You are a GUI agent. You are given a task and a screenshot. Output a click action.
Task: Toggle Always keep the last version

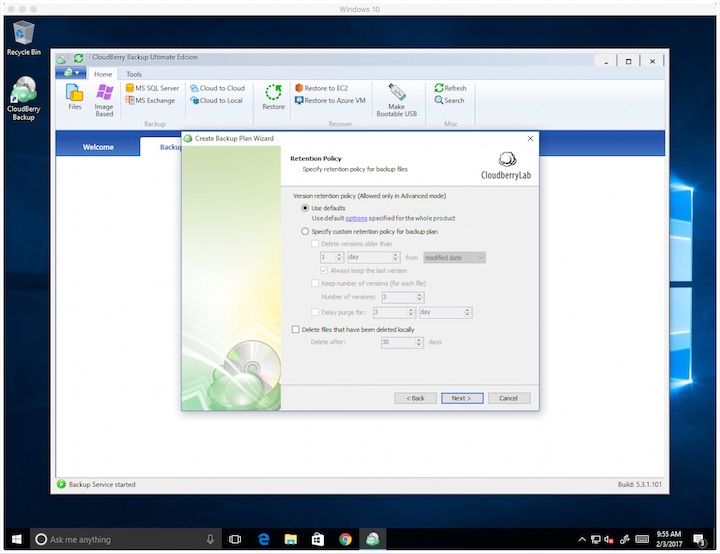324,270
